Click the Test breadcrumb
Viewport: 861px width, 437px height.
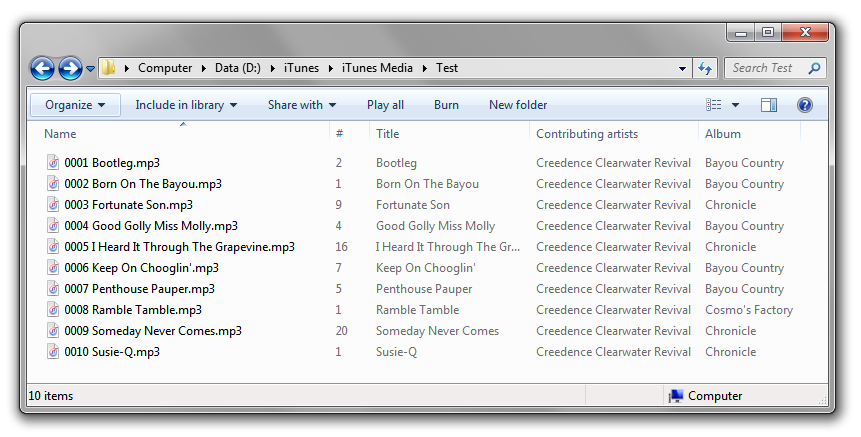(x=447, y=68)
